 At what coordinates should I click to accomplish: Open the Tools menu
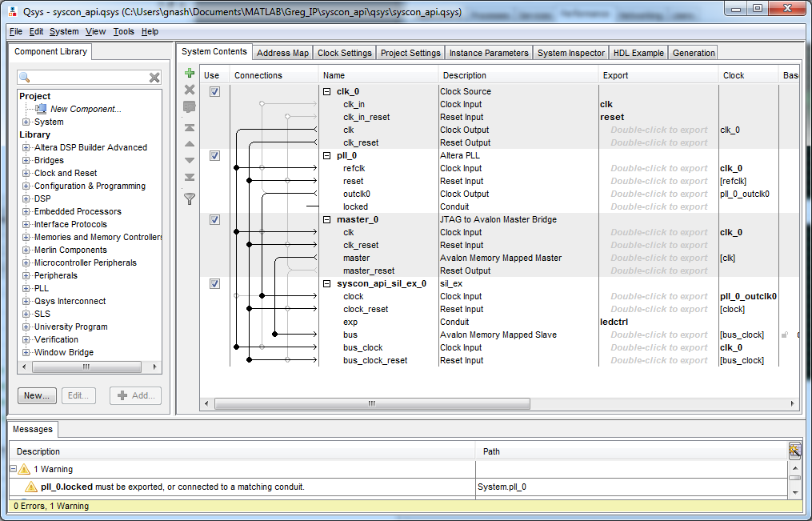[x=124, y=32]
